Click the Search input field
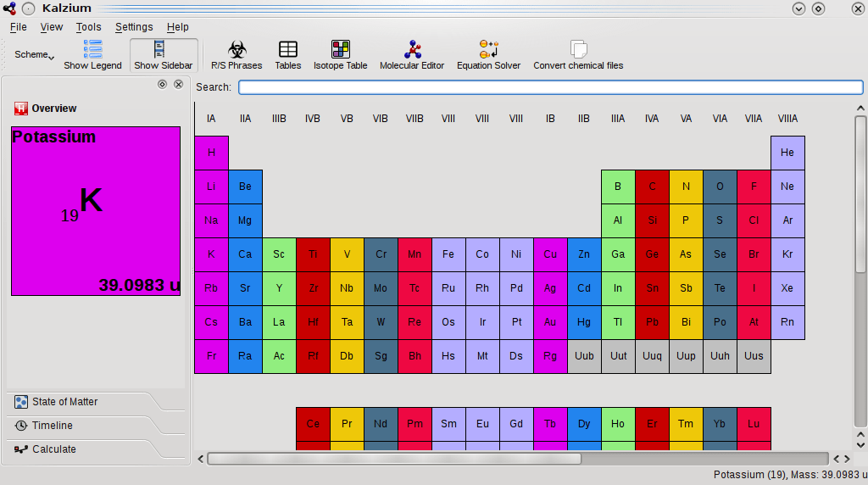 550,87
